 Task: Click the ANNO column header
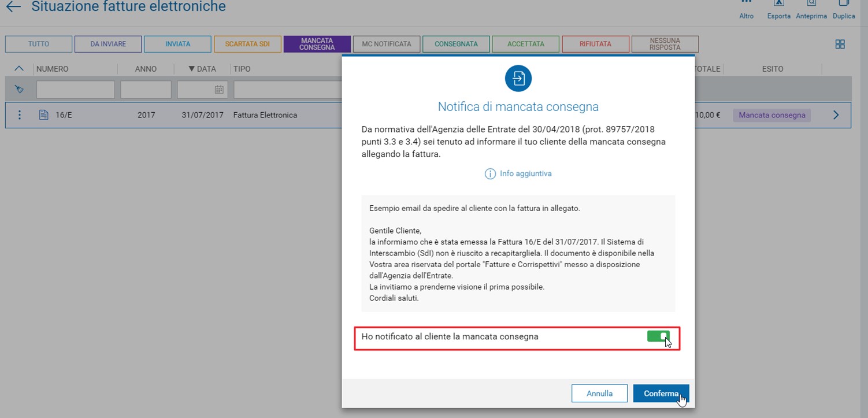[146, 69]
